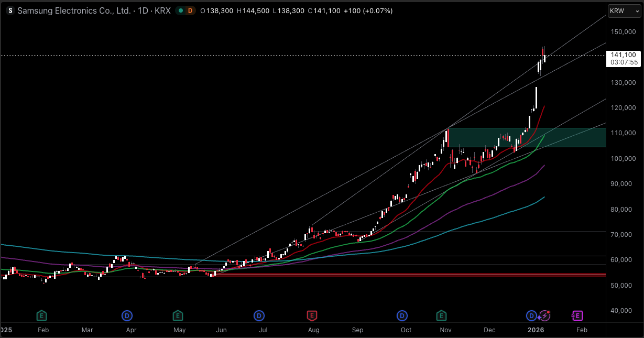
Task: Select the magenta upcoming earnings badge near Feb
Action: [576, 315]
